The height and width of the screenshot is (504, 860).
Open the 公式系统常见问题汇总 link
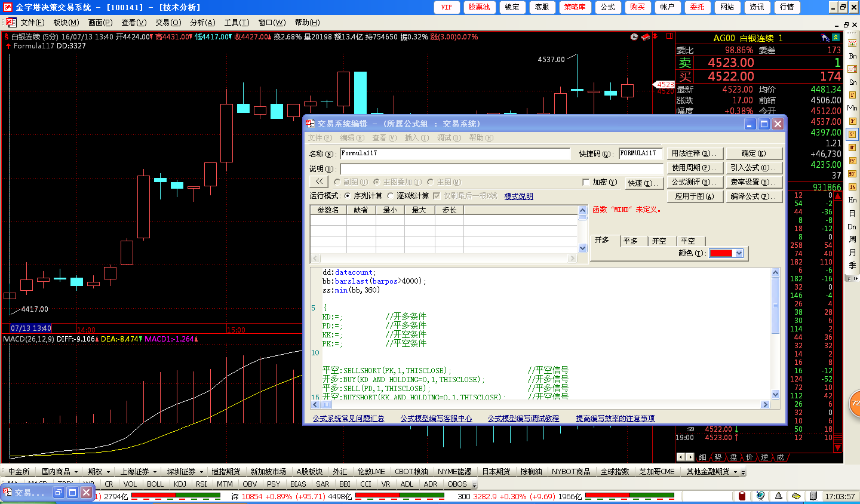[x=348, y=419]
